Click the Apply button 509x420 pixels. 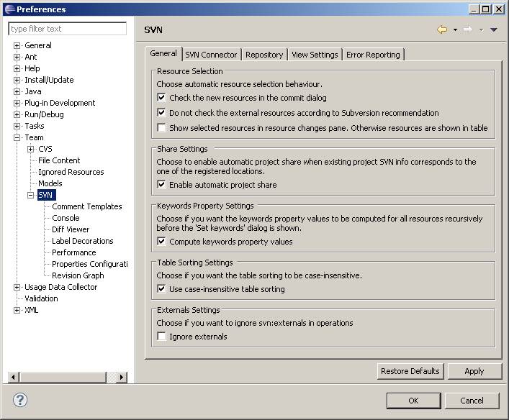coord(474,370)
